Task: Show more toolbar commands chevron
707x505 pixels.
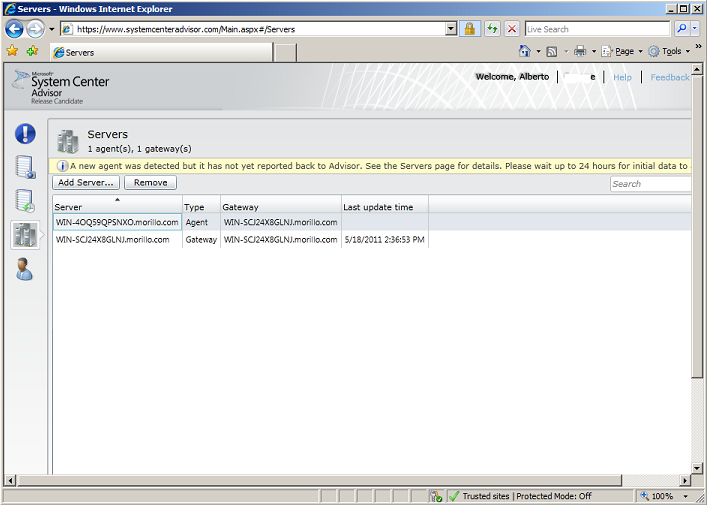Action: pyautogui.click(x=698, y=46)
